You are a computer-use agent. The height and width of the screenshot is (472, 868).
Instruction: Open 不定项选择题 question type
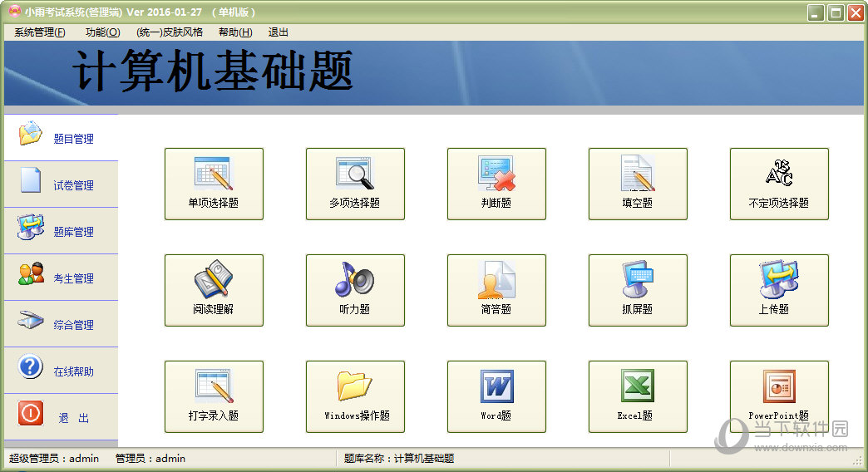click(x=779, y=184)
